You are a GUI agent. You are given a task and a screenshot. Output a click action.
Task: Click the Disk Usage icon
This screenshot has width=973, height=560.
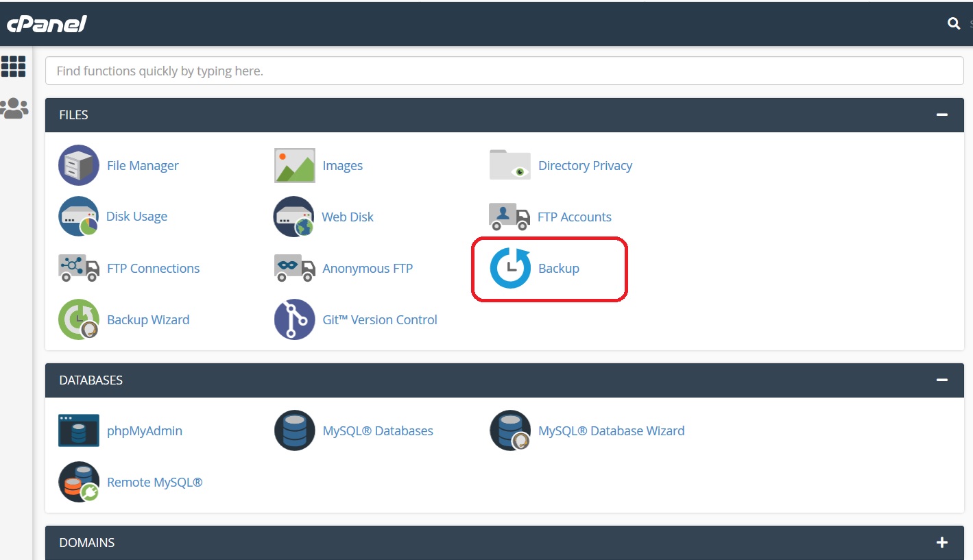pos(79,217)
